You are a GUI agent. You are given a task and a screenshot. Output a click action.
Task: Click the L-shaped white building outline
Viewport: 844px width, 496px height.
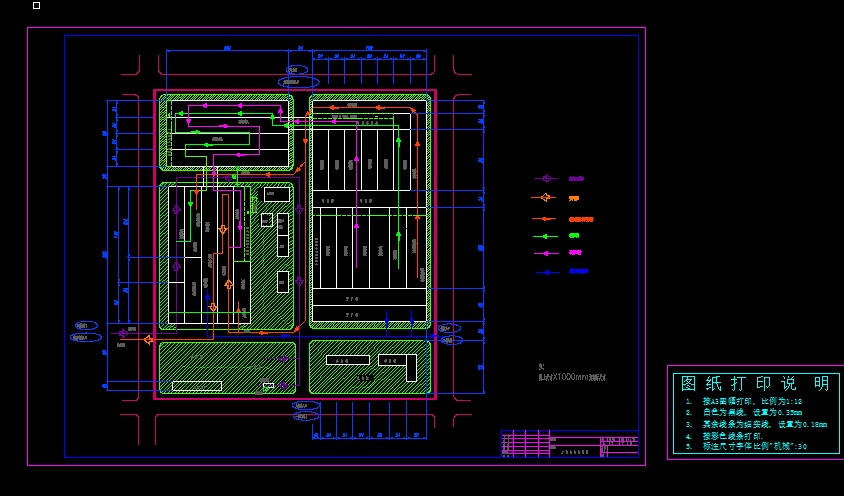409,367
